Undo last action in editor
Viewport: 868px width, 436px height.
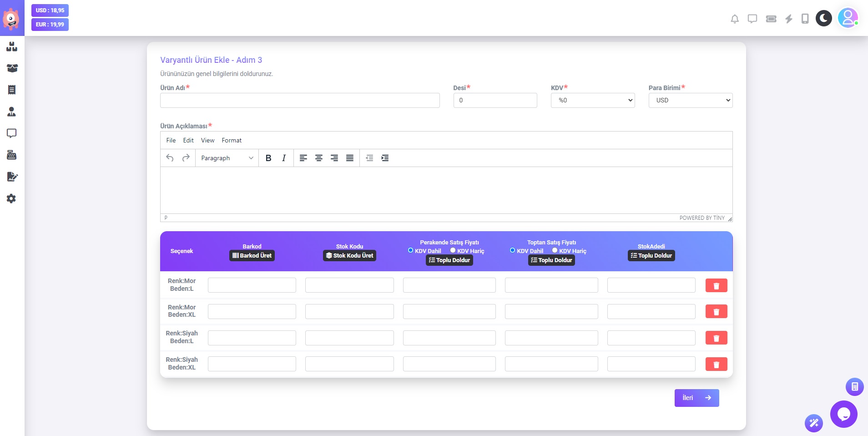[170, 158]
